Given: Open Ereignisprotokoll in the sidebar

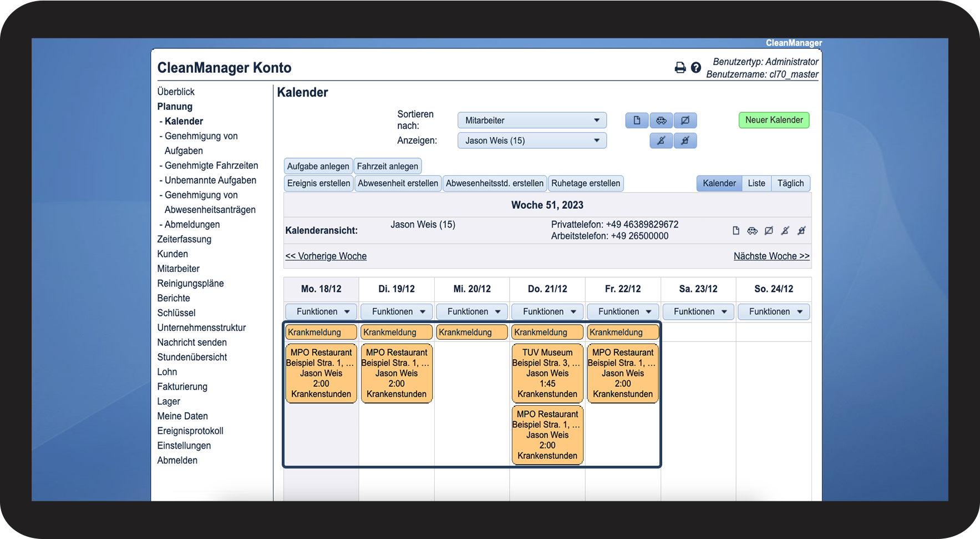Looking at the screenshot, I should (190, 431).
